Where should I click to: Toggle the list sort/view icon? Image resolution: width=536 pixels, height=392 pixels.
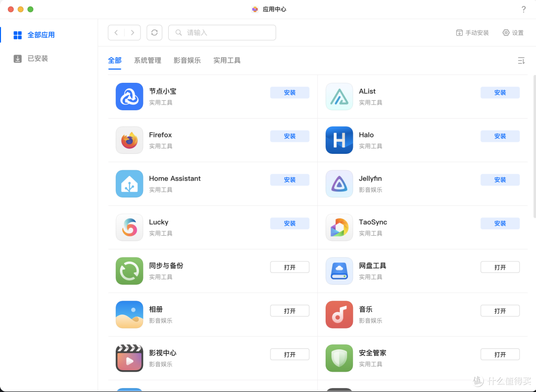(x=521, y=61)
